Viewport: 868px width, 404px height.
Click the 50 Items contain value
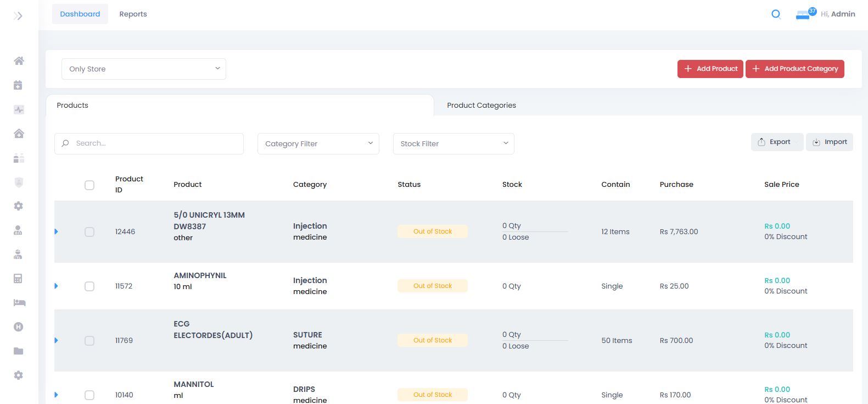coord(617,340)
